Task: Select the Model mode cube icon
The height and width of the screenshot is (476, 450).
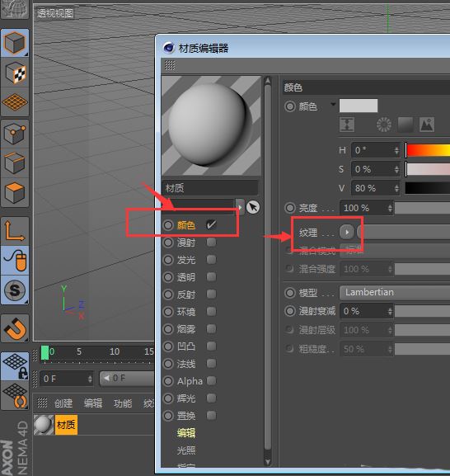Action: tap(15, 43)
